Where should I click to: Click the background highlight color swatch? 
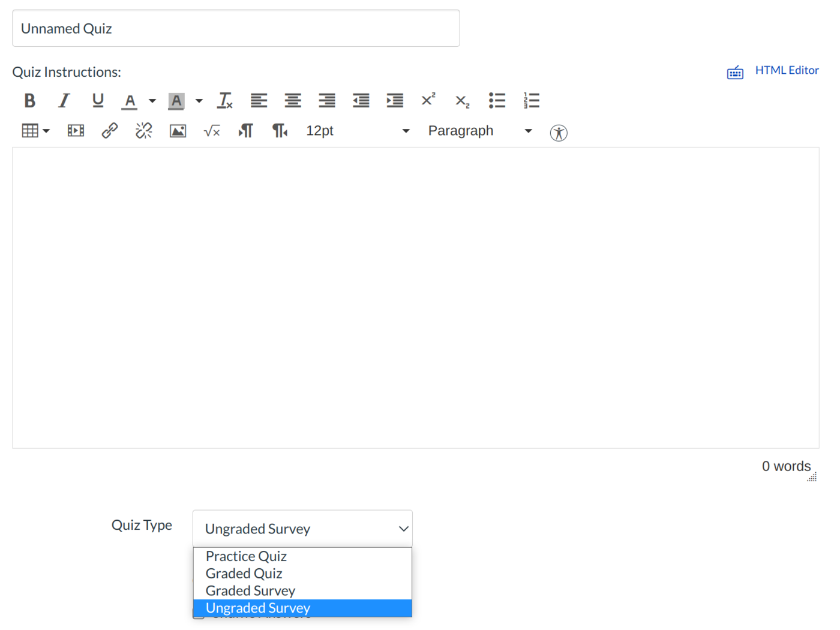[176, 101]
